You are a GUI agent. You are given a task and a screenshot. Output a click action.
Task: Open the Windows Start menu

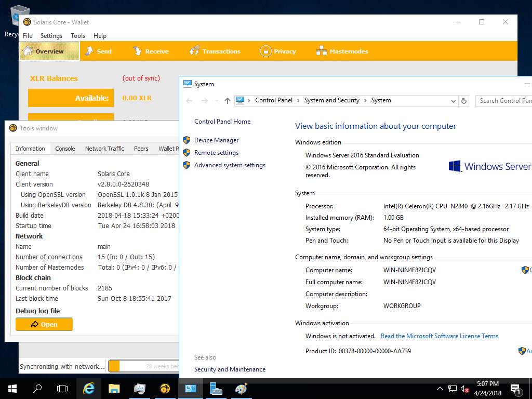pyautogui.click(x=12, y=389)
